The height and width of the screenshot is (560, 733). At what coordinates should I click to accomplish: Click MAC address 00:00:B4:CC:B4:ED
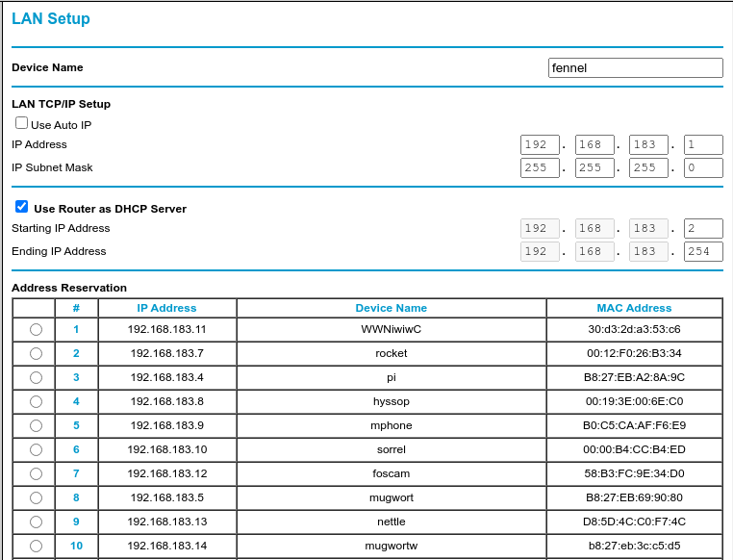[634, 449]
